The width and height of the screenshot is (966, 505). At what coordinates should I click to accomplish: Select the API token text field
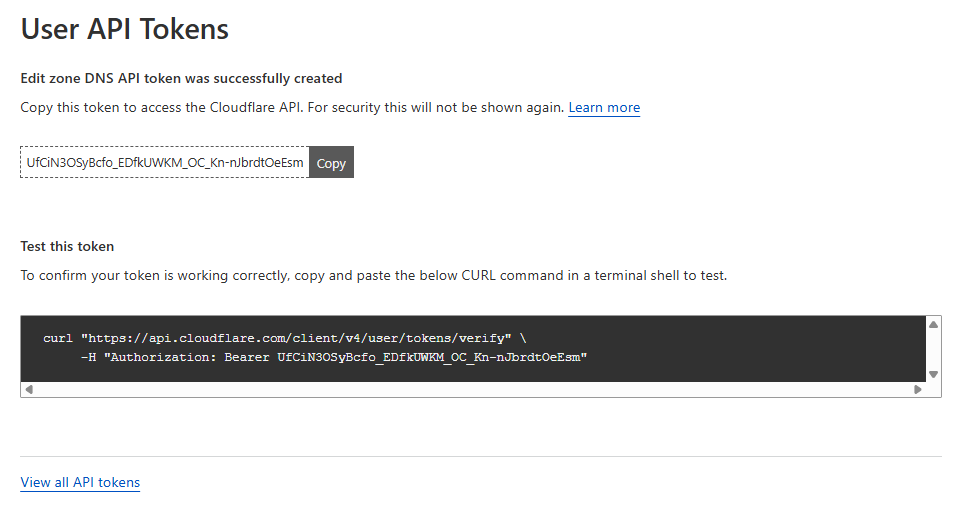tap(165, 163)
